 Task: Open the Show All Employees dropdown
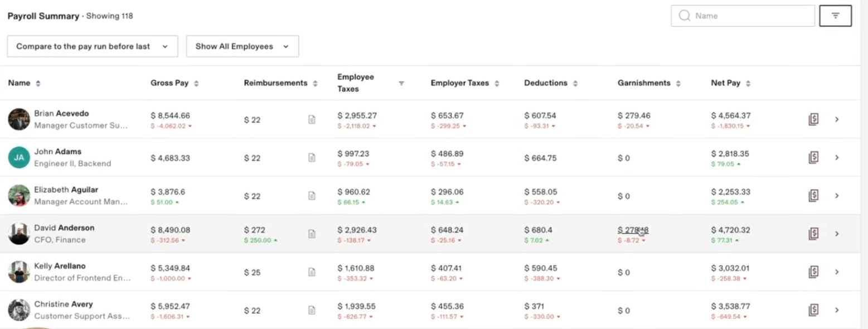242,46
